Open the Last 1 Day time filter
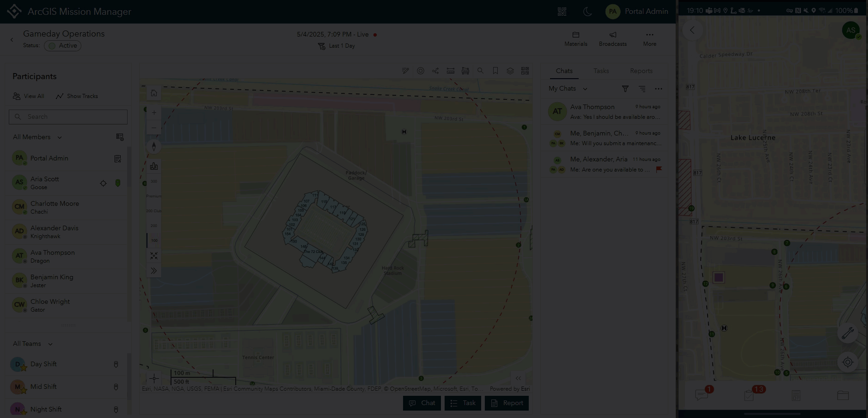 coord(337,46)
